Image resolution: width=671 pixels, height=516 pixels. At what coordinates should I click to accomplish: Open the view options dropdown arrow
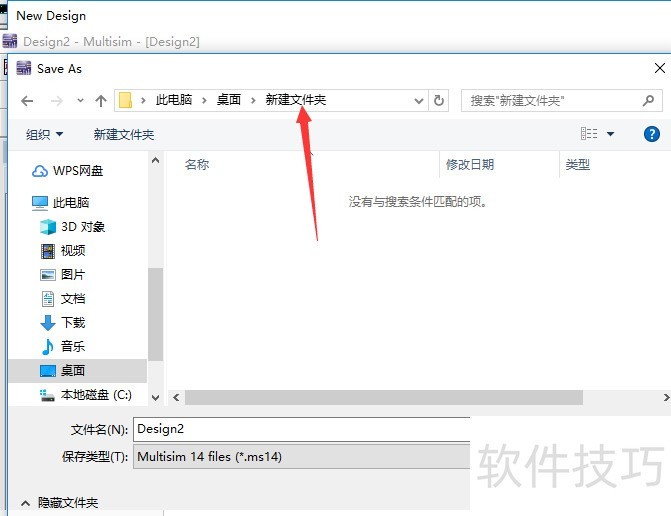[x=611, y=134]
